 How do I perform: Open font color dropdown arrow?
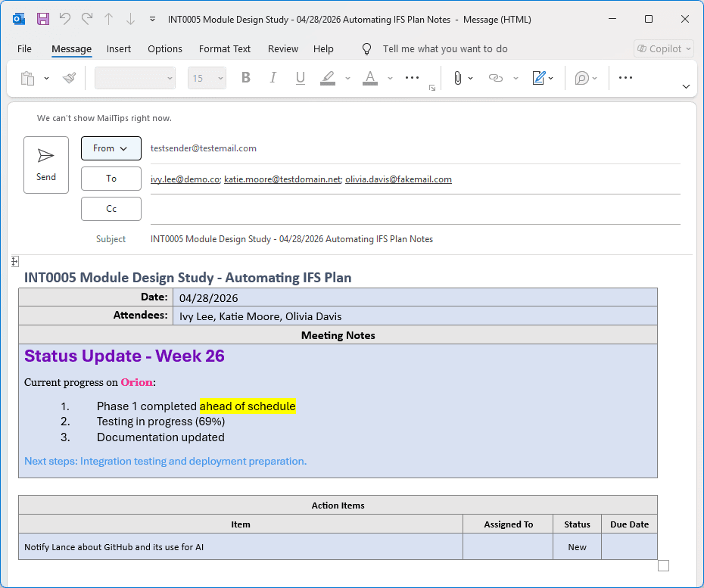390,78
